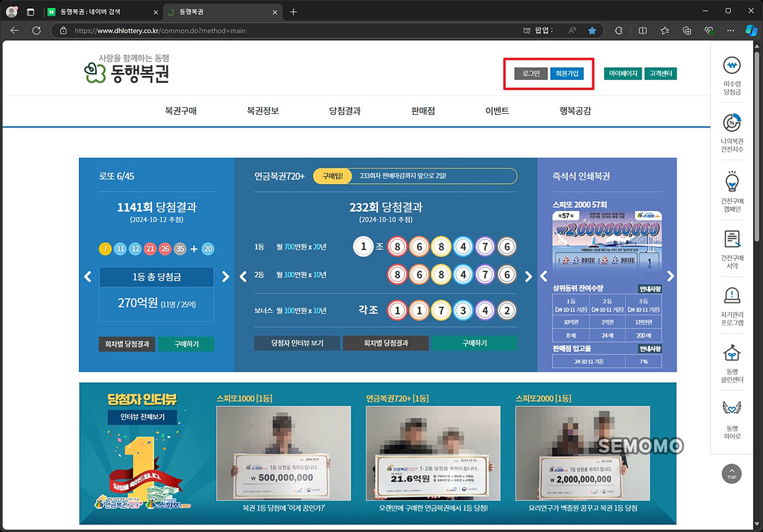Image resolution: width=763 pixels, height=532 pixels.
Task: Open favorites list icon
Action: [665, 31]
